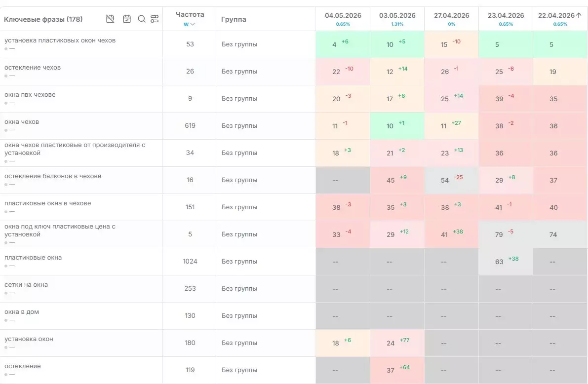Click the Ключевые фразы (178) header

point(43,19)
